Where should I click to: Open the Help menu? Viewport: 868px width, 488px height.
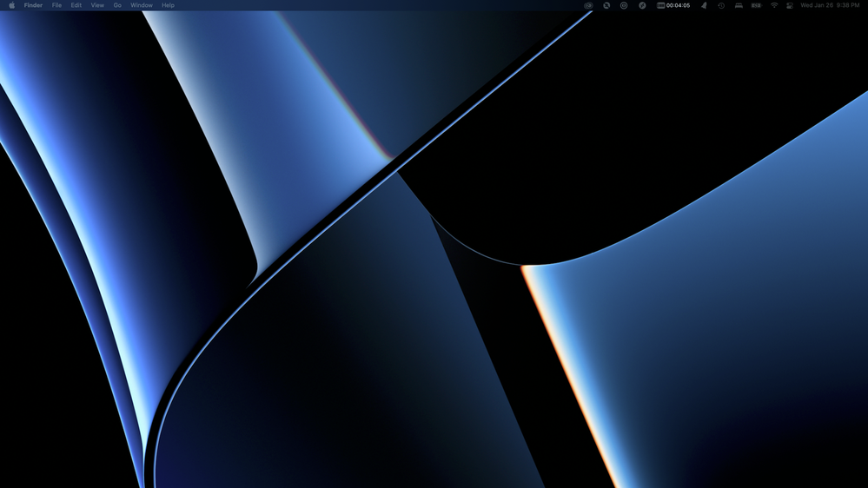click(168, 5)
